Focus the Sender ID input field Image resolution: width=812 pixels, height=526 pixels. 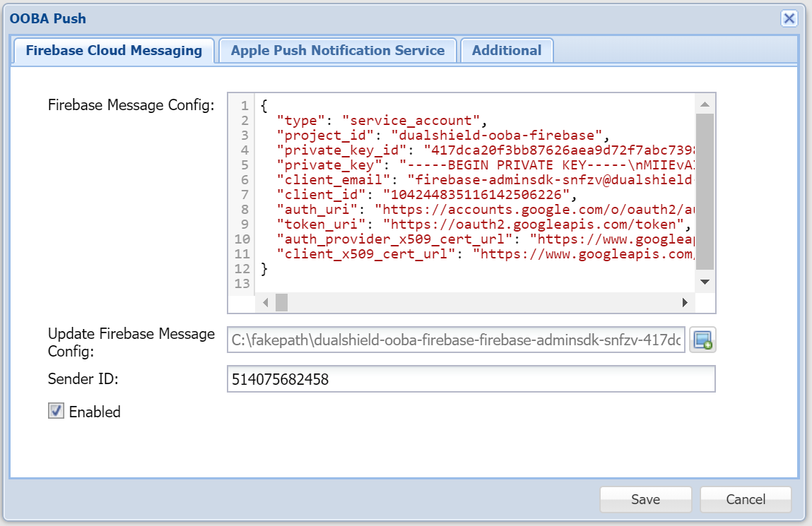tap(471, 379)
